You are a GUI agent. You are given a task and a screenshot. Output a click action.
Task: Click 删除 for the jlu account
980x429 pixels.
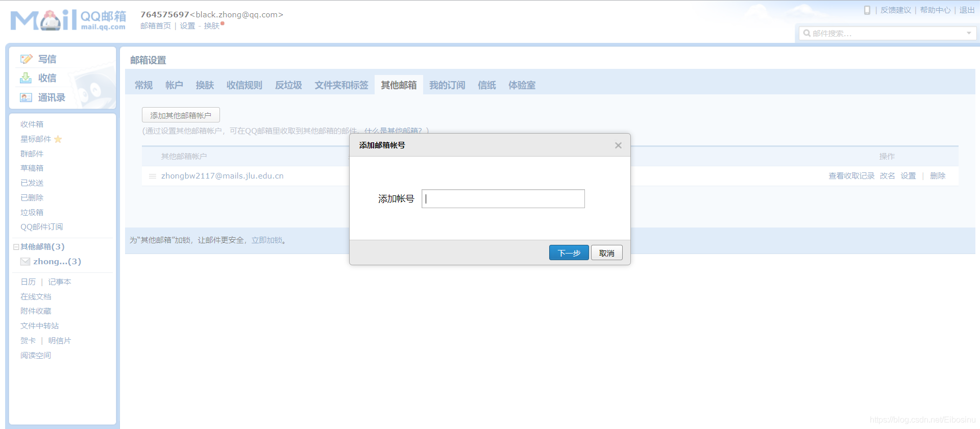coord(938,176)
